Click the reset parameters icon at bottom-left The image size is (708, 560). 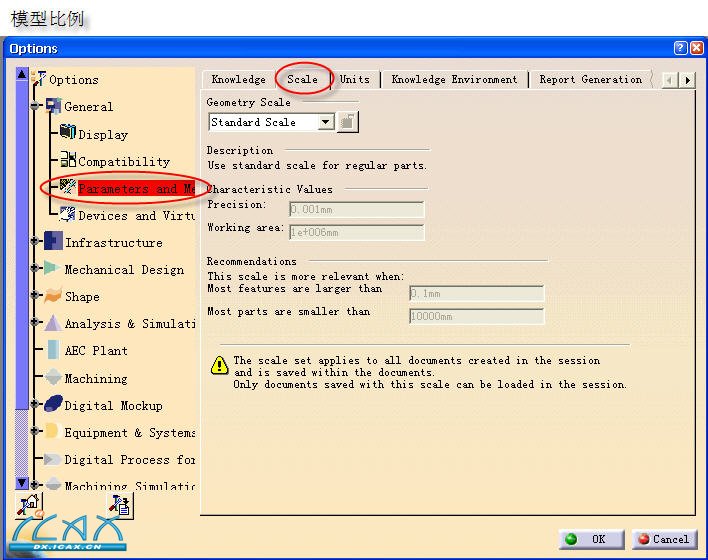coord(29,505)
